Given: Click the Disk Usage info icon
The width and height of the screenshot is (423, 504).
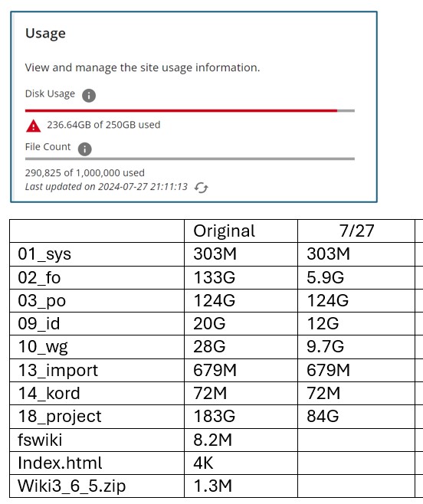Looking at the screenshot, I should 89,96.
